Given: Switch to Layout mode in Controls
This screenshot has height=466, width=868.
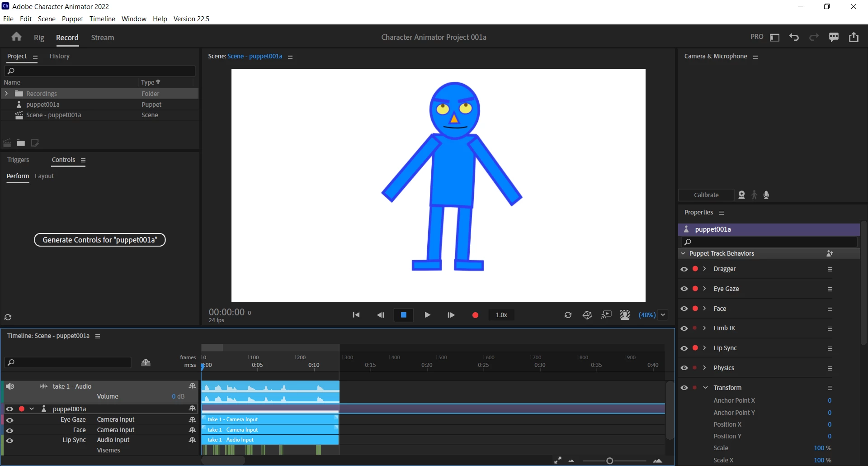Looking at the screenshot, I should pos(44,176).
